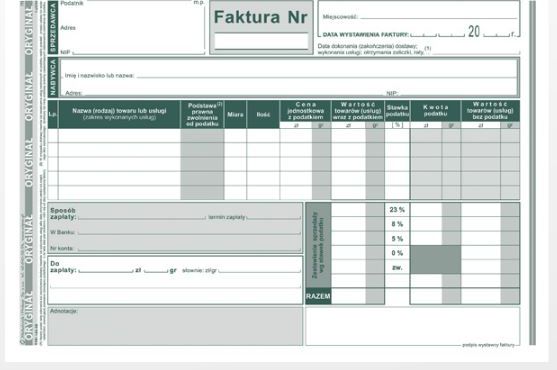Click the Kwota podatku column header

tap(436, 111)
